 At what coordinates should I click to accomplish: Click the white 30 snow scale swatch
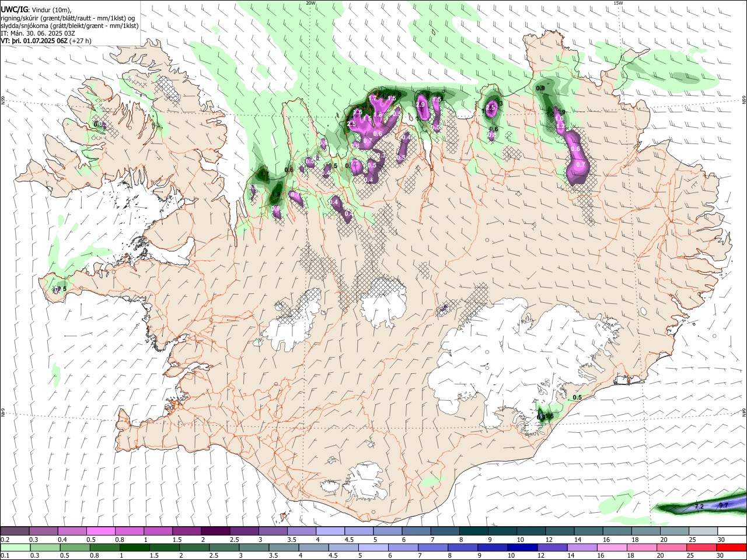point(732,531)
